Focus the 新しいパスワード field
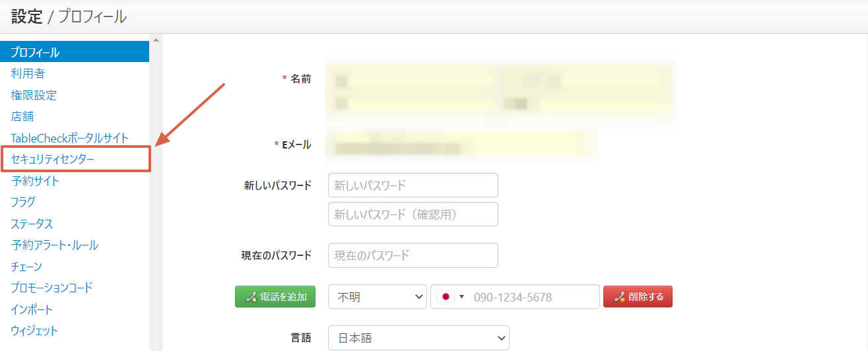This screenshot has width=868, height=351. 413,185
